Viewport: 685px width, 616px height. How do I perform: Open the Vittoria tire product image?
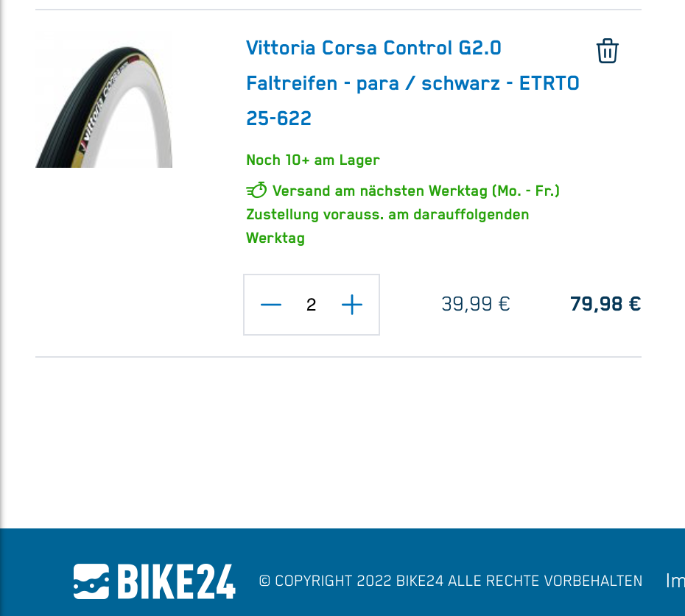pyautogui.click(x=104, y=99)
